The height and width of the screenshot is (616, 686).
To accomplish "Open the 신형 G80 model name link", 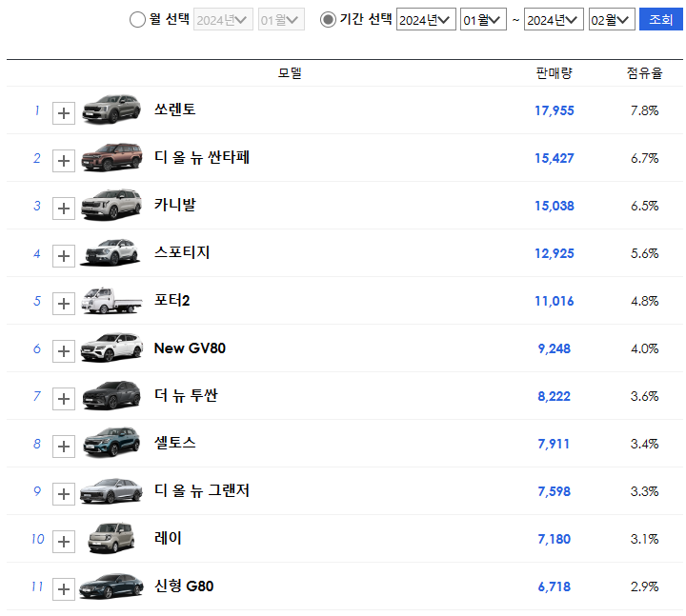I will click(x=184, y=586).
